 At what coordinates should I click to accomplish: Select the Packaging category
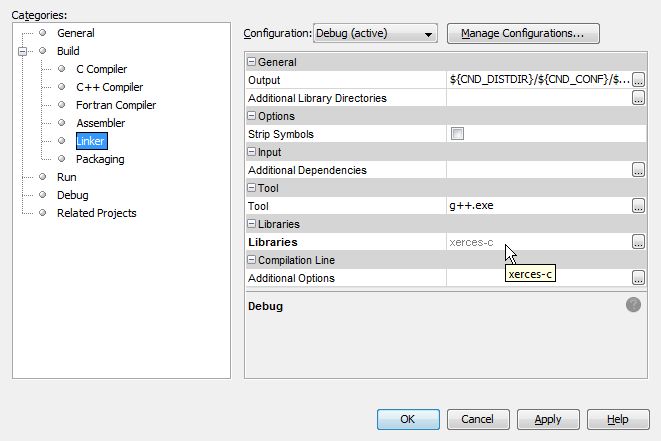[100, 159]
